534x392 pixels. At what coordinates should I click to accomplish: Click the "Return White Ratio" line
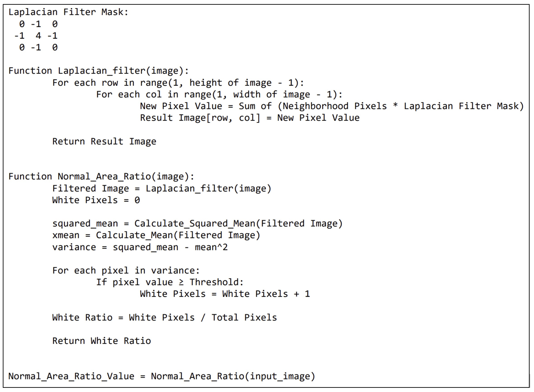click(101, 341)
